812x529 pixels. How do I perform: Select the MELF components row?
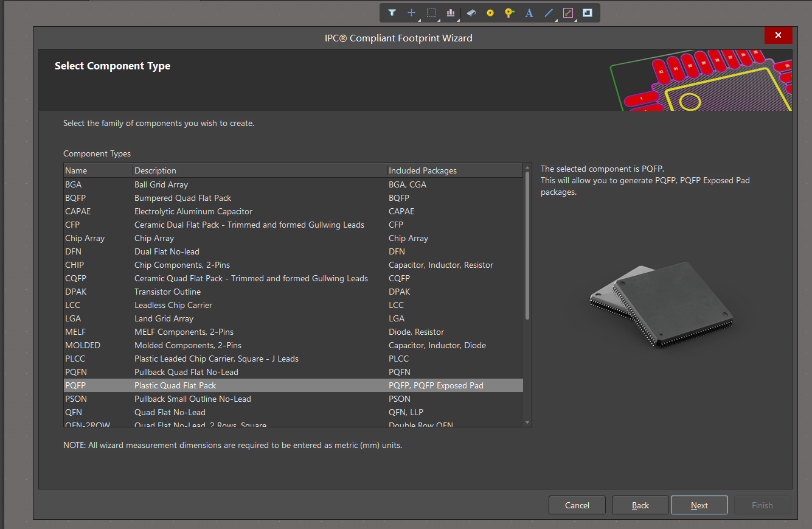click(293, 332)
